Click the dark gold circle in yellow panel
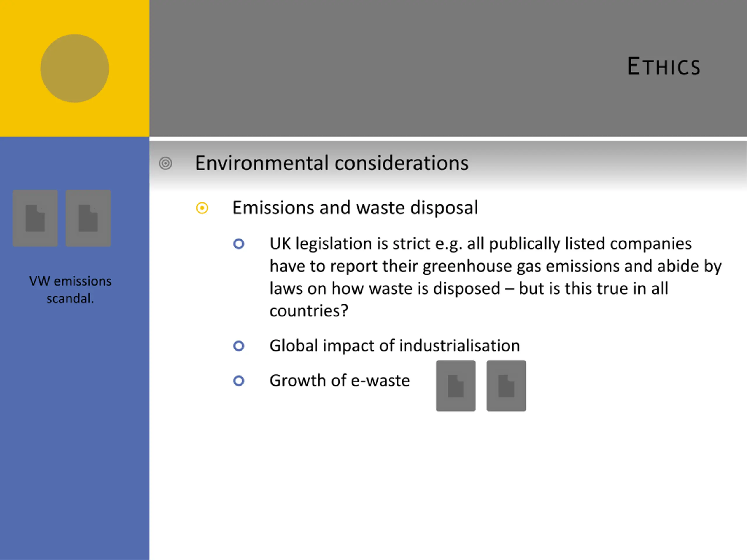This screenshot has height=560, width=747. pyautogui.click(x=75, y=68)
